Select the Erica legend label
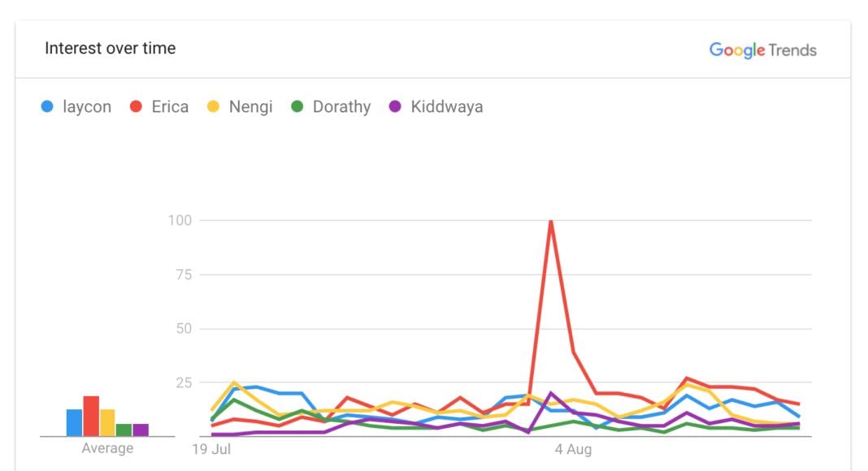 tap(170, 106)
